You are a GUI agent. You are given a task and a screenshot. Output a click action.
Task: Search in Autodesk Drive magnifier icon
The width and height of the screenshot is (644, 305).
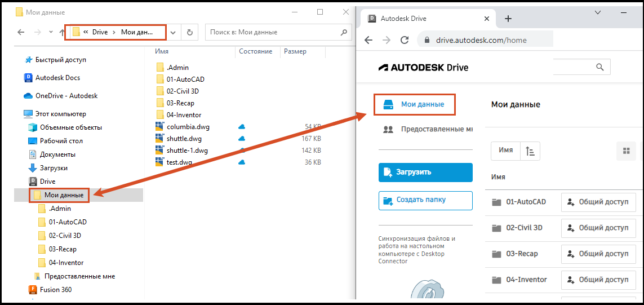[600, 67]
